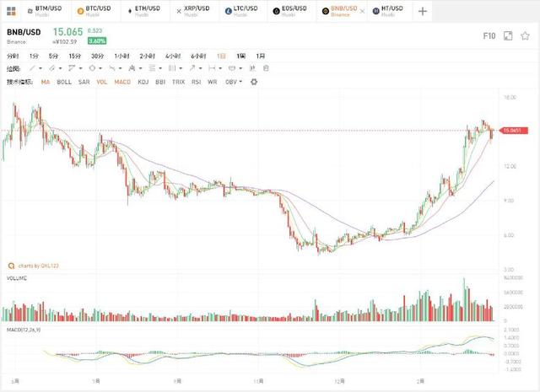Select the 5分 interval

coord(53,56)
